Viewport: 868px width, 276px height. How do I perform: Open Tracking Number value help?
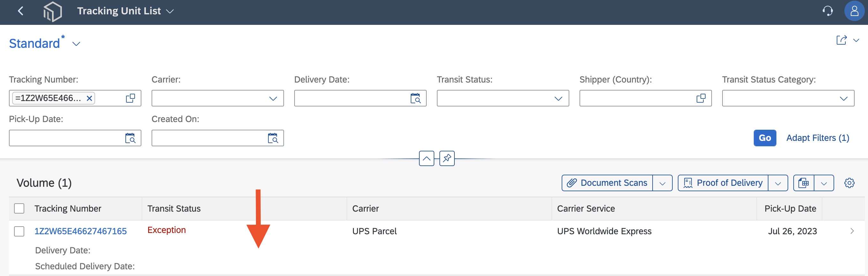pos(131,98)
